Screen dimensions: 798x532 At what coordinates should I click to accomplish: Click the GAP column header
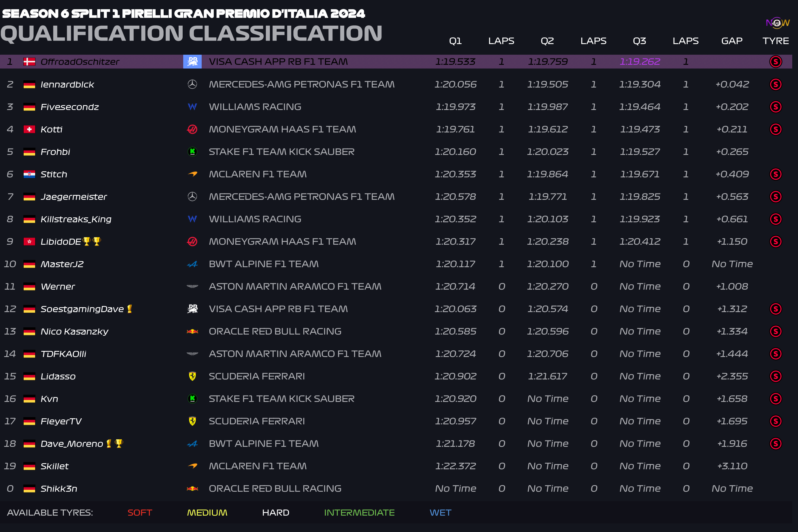732,41
